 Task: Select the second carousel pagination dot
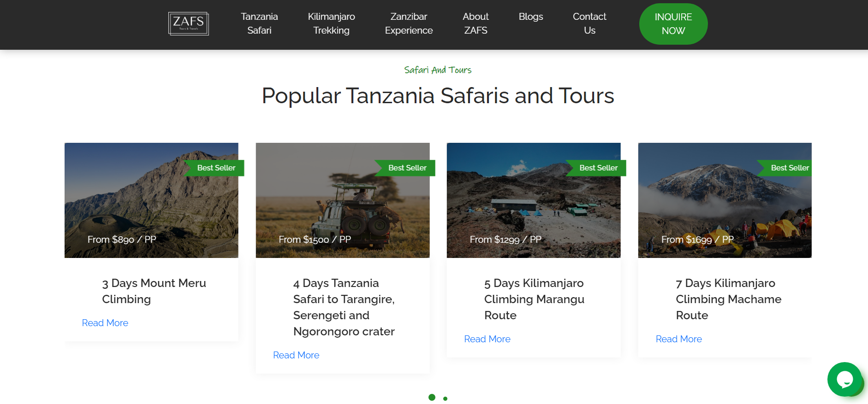click(x=445, y=398)
